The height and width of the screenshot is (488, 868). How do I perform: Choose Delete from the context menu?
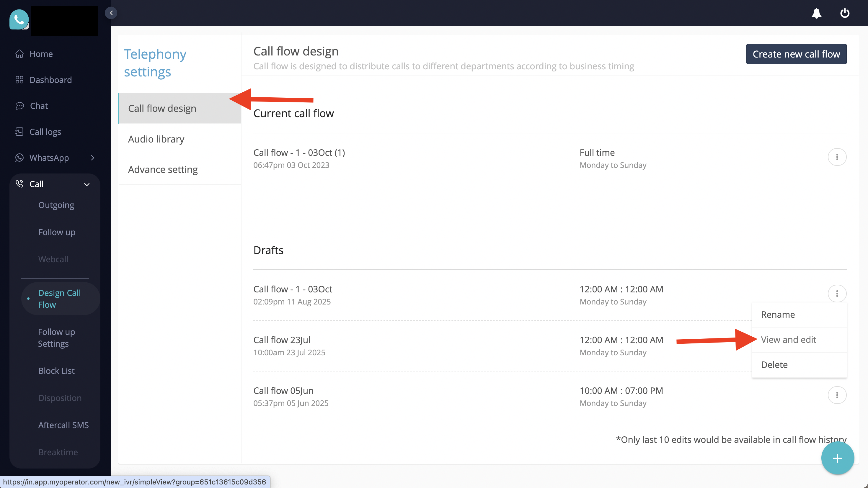point(774,365)
